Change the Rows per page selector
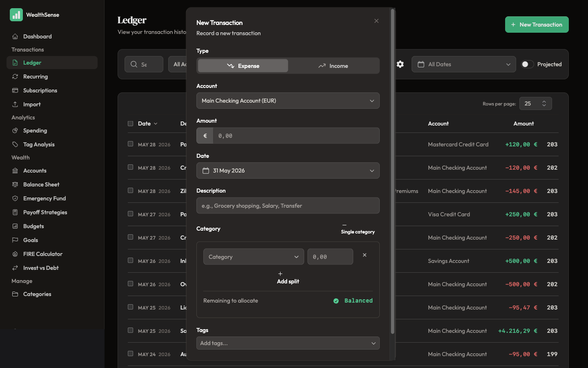The width and height of the screenshot is (588, 368). [535, 103]
